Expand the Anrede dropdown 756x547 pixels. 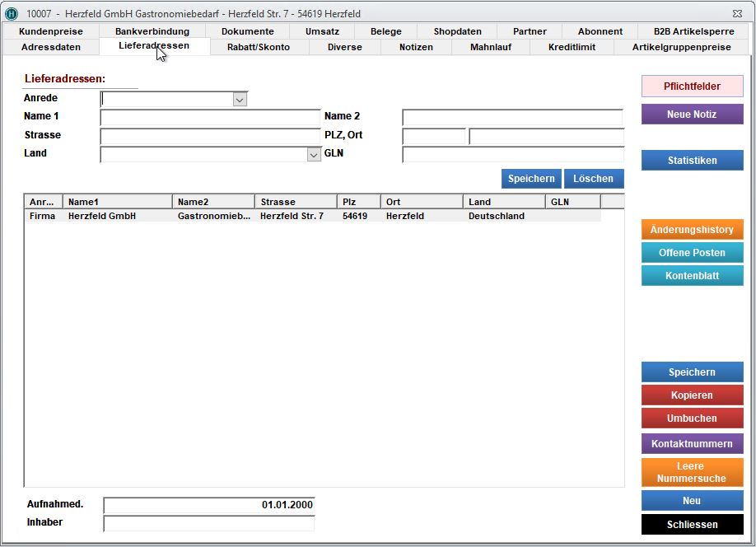pyautogui.click(x=239, y=100)
